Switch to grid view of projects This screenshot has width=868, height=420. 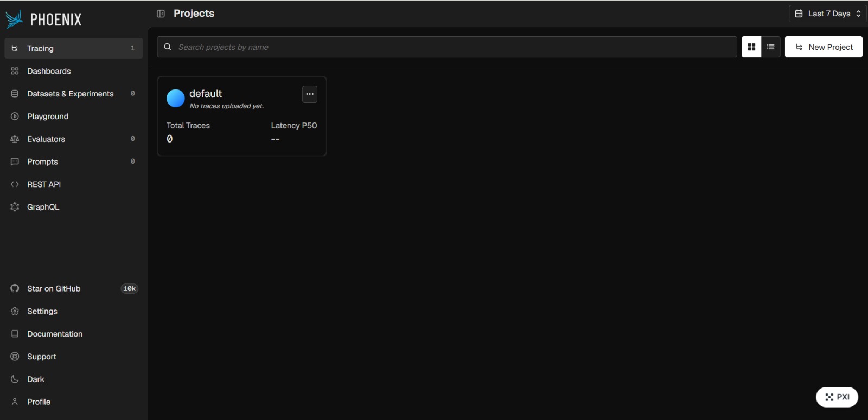[751, 47]
